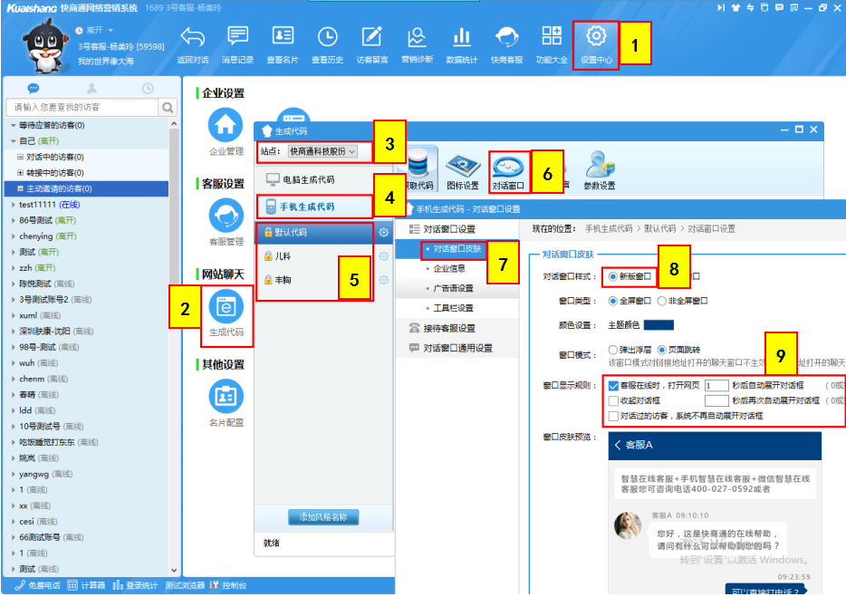
Task: Uncheck 客服在线时，打开网页 checkbox
Action: click(613, 385)
